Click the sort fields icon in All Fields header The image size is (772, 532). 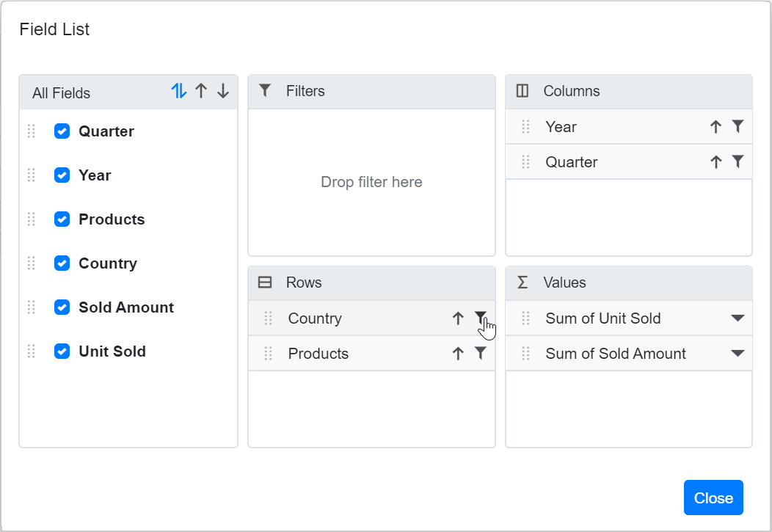click(x=180, y=91)
